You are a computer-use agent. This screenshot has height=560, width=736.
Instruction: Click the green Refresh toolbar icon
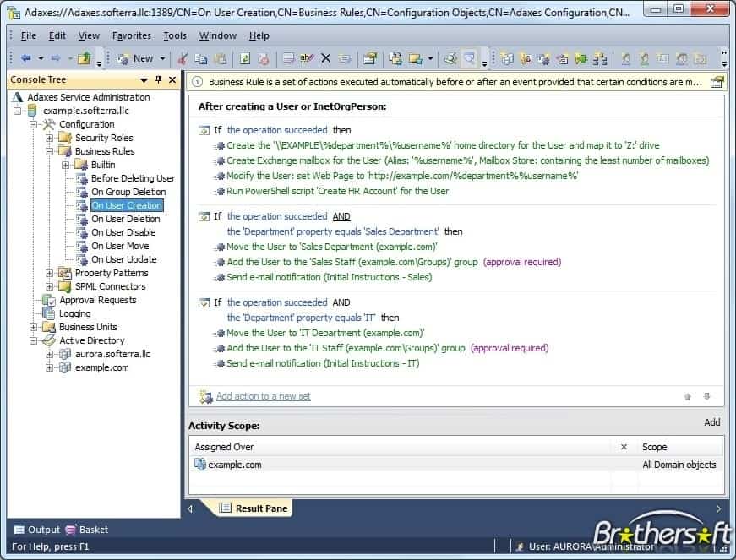click(245, 58)
